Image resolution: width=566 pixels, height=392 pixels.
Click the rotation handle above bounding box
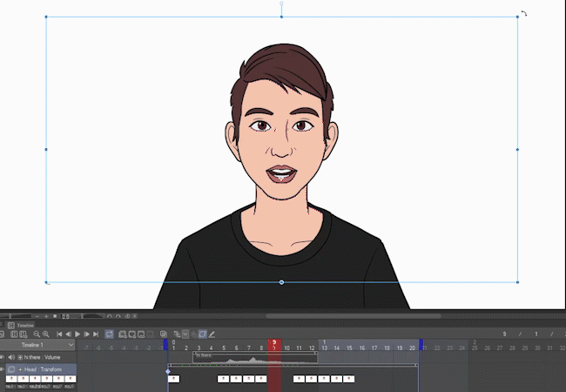point(281,3)
